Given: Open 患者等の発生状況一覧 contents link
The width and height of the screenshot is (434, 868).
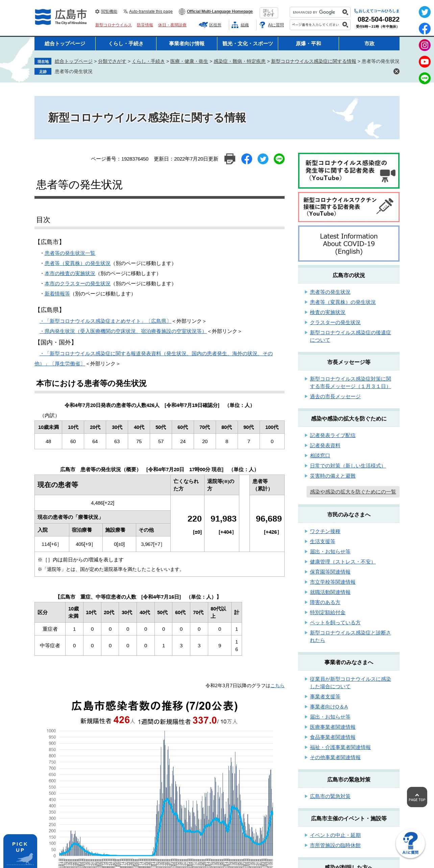Looking at the screenshot, I should [70, 253].
